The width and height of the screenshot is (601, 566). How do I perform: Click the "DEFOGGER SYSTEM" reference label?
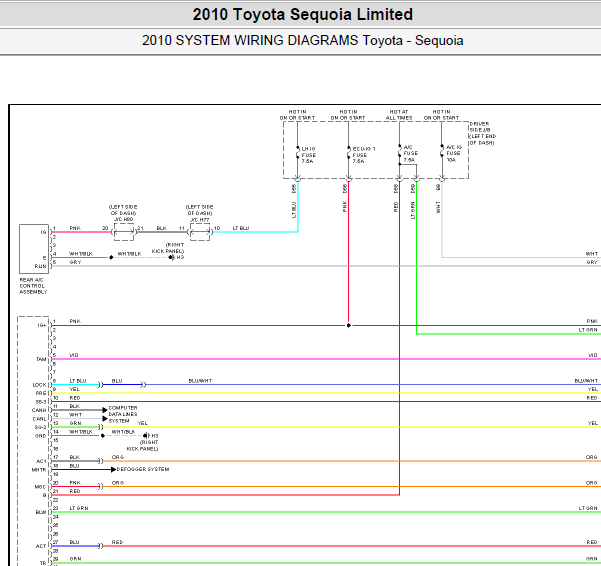click(x=143, y=469)
